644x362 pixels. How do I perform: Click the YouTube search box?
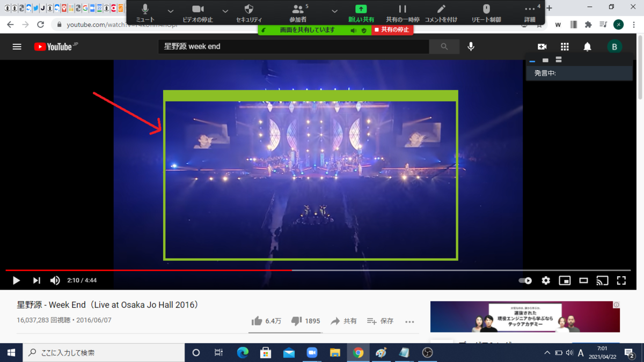click(294, 47)
